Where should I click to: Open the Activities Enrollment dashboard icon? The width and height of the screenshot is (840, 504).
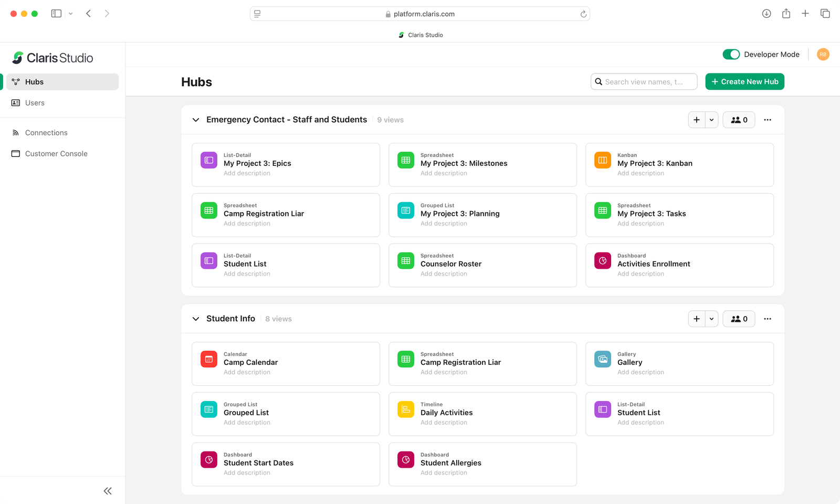pyautogui.click(x=602, y=260)
